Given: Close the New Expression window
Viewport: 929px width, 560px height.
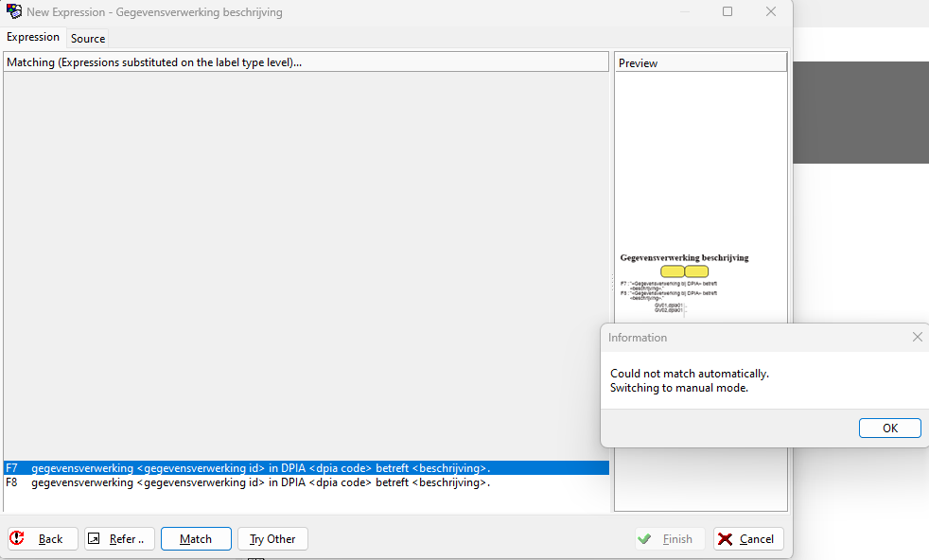Looking at the screenshot, I should [x=771, y=12].
